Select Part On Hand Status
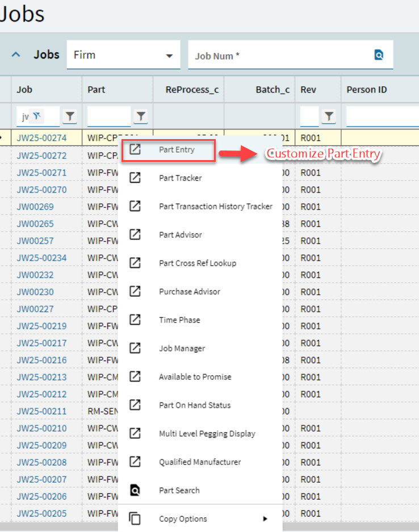This screenshot has height=532, width=419. (x=200, y=405)
